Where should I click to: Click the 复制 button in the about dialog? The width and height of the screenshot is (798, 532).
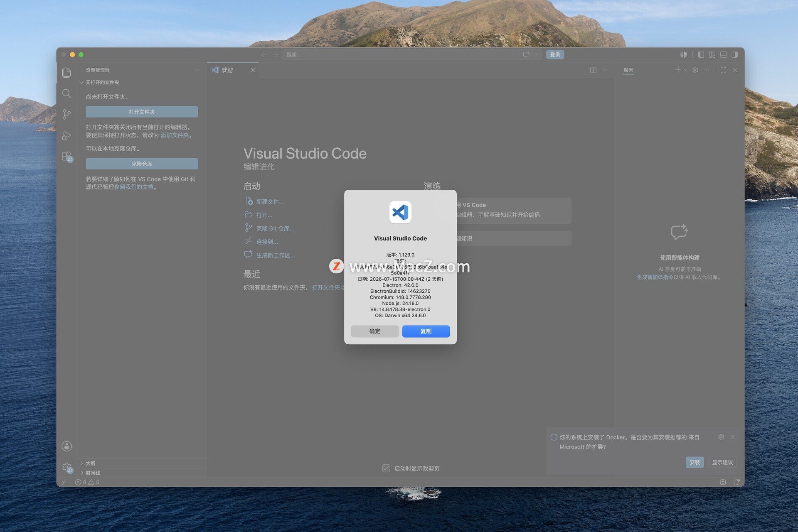point(426,331)
